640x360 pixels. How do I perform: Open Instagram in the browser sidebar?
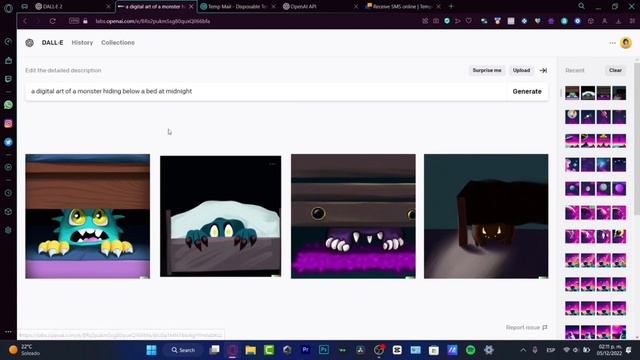click(x=8, y=124)
